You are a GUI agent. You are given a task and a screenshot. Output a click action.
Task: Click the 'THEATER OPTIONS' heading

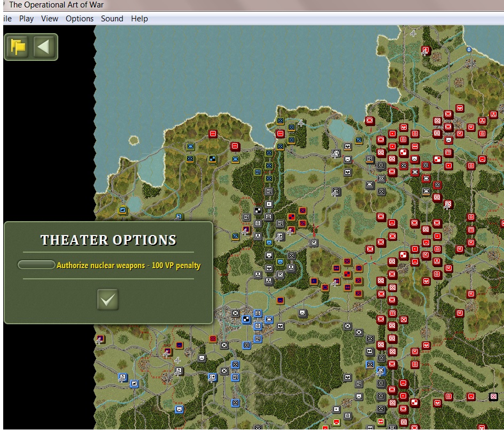click(x=108, y=240)
